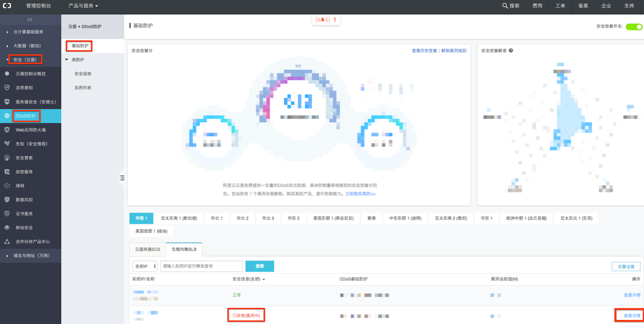Click the 合作伙伴产品中心 sidebar icon
Screen dimensions: 644x324
[x=7, y=241]
